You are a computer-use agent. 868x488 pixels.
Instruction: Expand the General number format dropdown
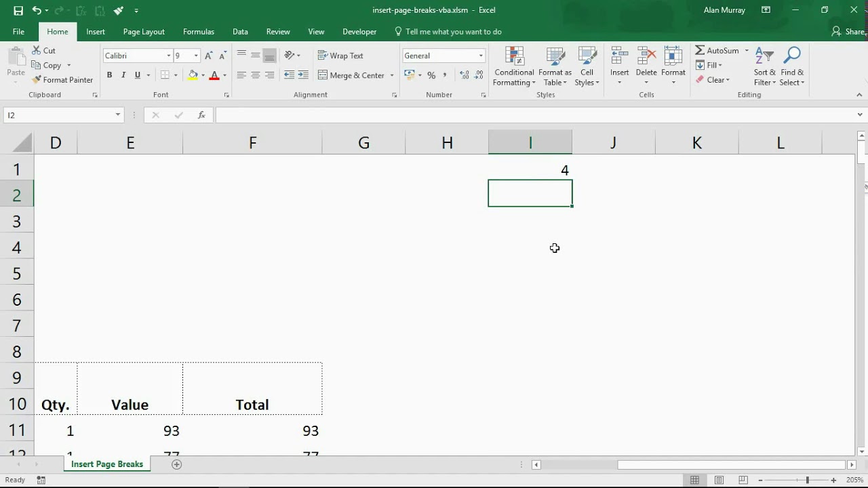coord(481,56)
